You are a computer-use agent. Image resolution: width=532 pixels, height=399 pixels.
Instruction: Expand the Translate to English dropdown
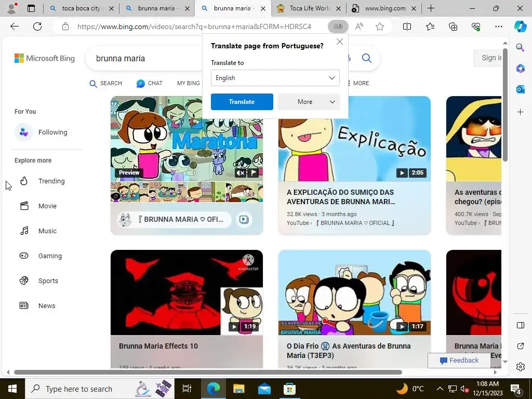pos(275,78)
